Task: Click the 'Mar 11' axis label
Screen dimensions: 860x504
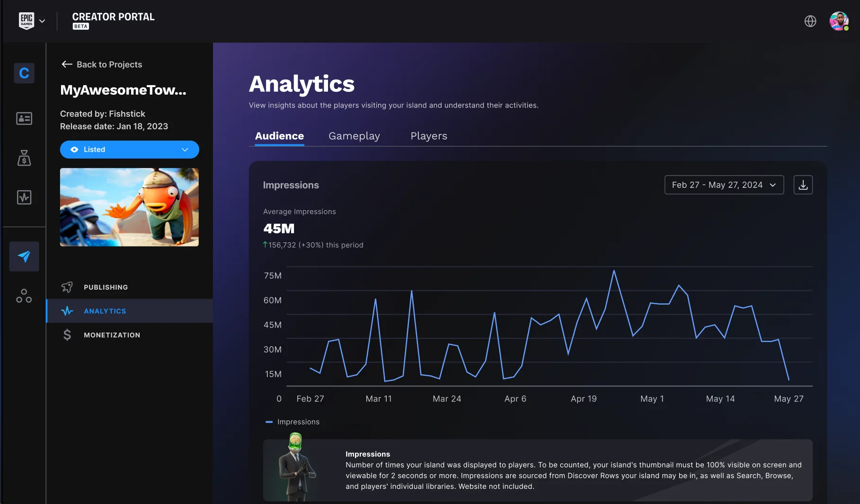Action: [379, 399]
